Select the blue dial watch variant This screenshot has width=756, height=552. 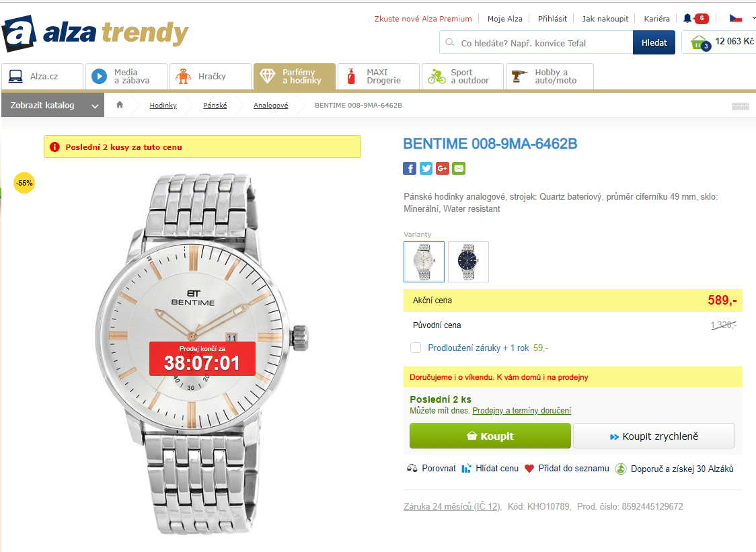coord(468,262)
